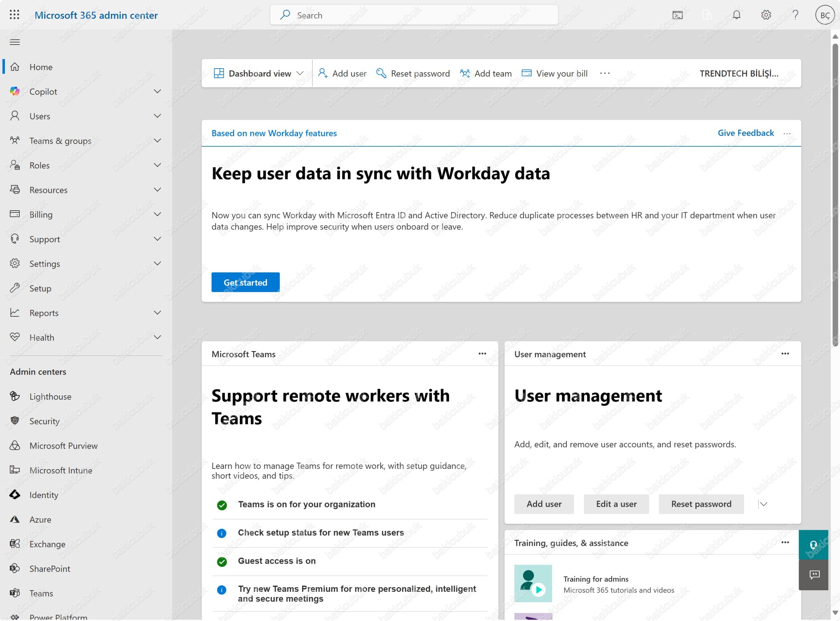
Task: Open the Cloud Shell icon in header
Action: click(x=677, y=15)
